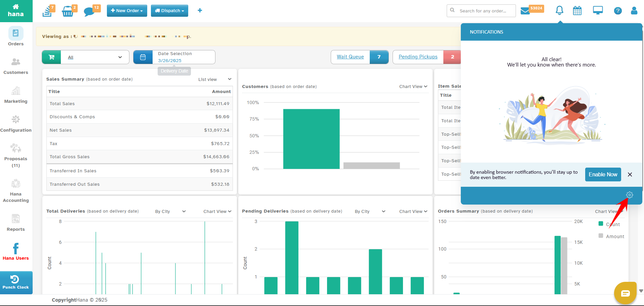Click the page scrollbar down arrow
Screen dimensions: 644x306
(641, 291)
